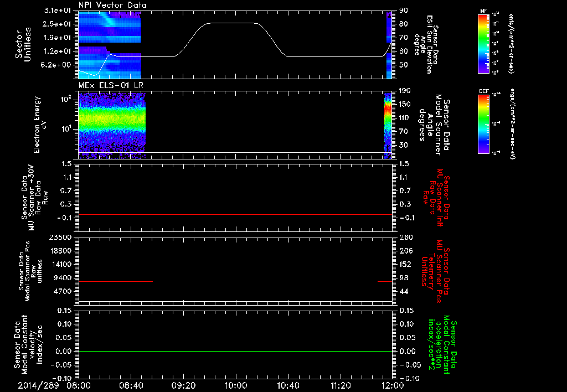Click the plateau of the white sun elevation curve
Image resolution: width=567 pixels, height=392 pixels.
(233, 23)
